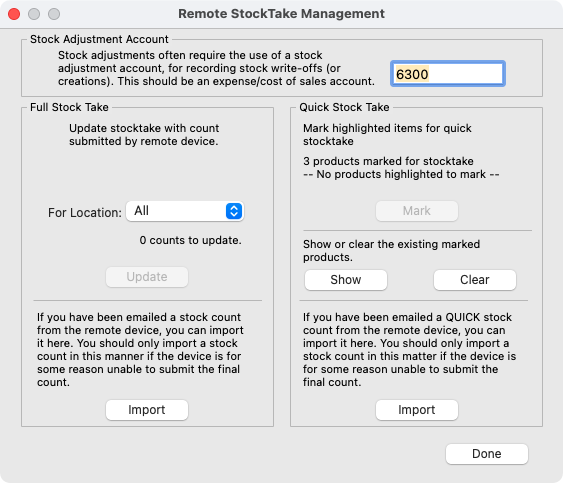Show the existing marked products
The image size is (563, 483).
(346, 280)
